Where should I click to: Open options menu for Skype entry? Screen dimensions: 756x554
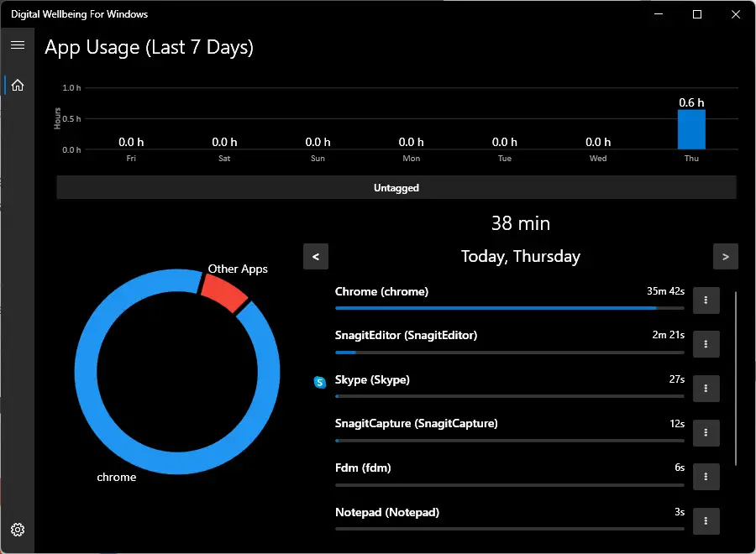pyautogui.click(x=706, y=389)
